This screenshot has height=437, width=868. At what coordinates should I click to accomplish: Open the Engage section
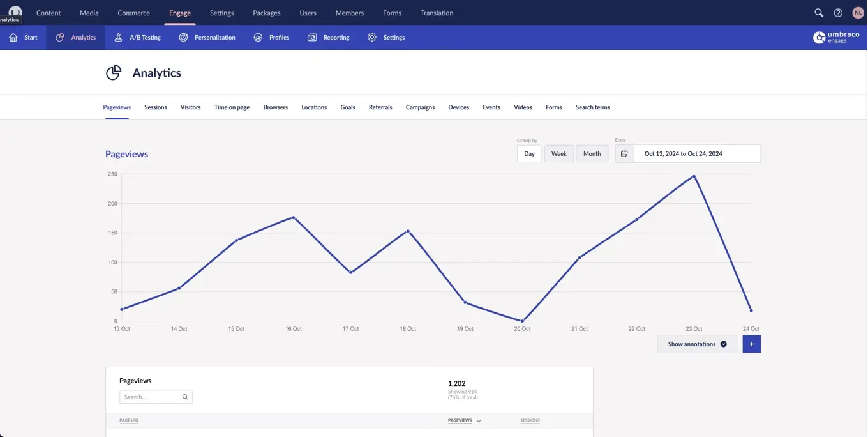180,13
